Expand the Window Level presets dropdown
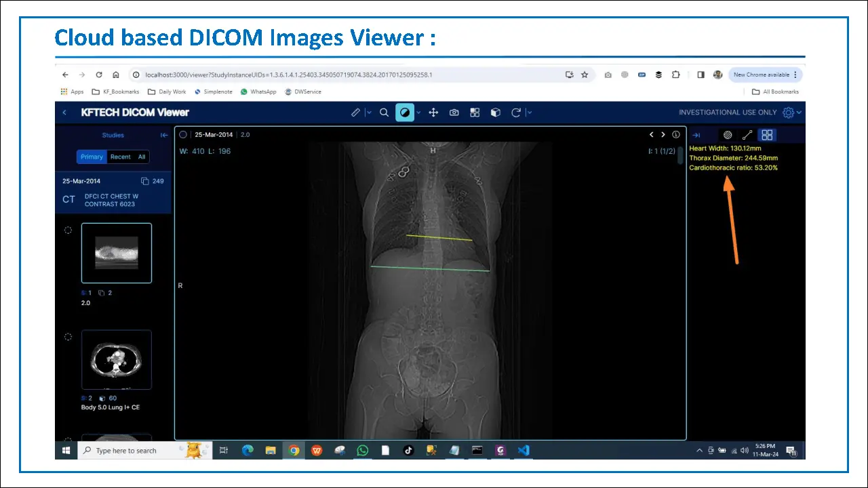Screen dimensions: 868x488 point(418,113)
